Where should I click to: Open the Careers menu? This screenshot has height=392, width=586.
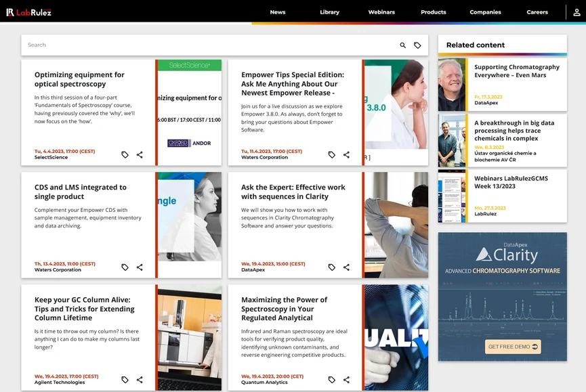coord(537,12)
